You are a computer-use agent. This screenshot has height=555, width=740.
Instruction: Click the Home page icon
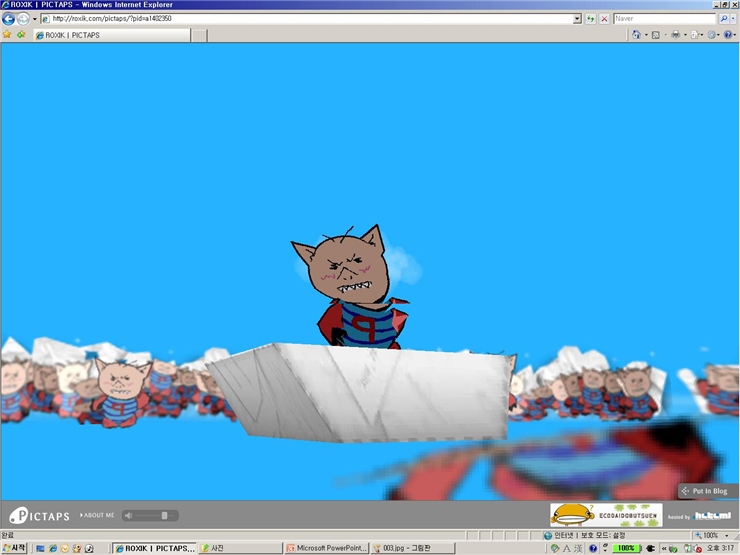(636, 34)
